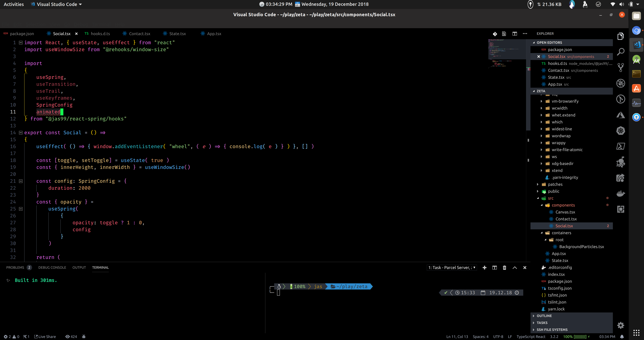This screenshot has width=644, height=340.
Task: Open the Source Control branch icon
Action: pos(621,67)
